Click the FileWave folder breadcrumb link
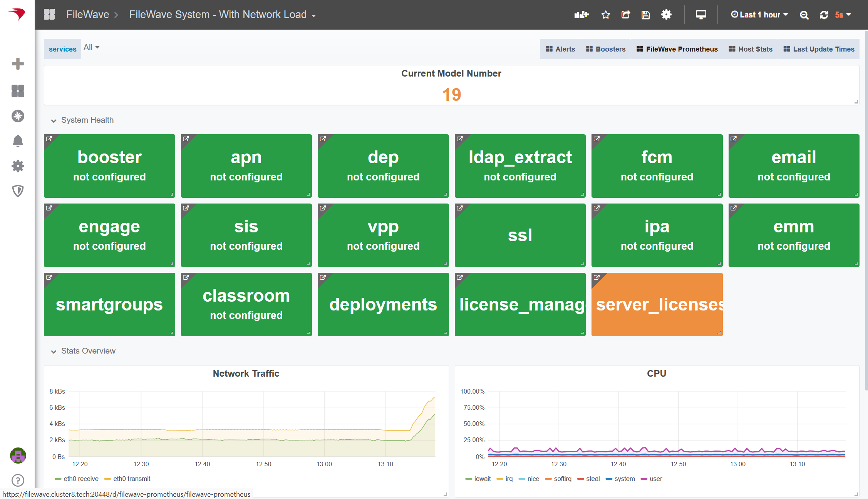Viewport: 868px width, 499px height. [x=87, y=15]
